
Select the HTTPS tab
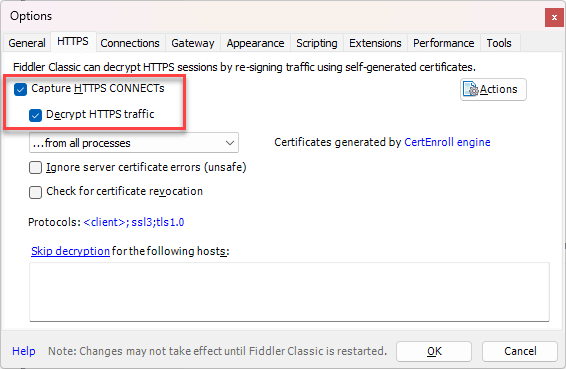coord(73,42)
